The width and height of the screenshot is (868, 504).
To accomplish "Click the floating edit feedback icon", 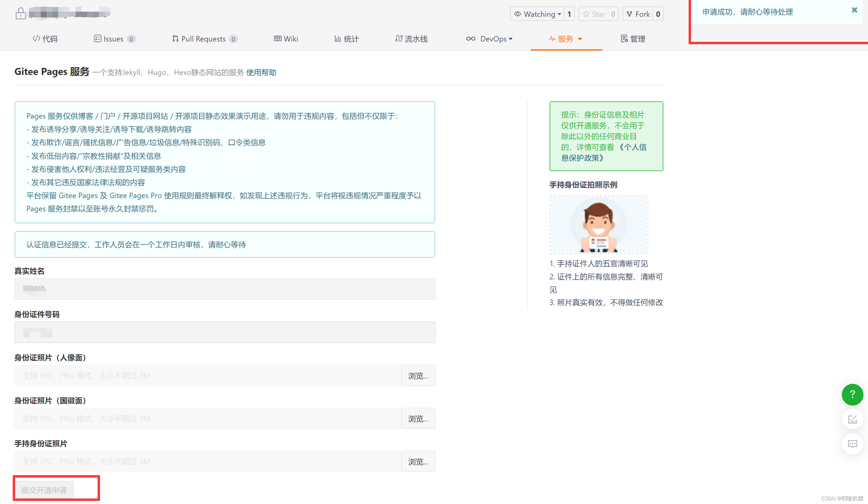I will point(852,419).
